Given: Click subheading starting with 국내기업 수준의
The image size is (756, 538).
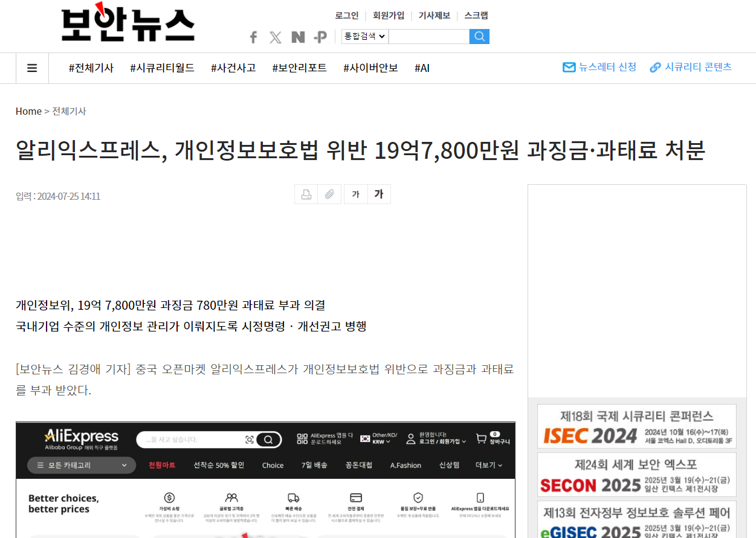Looking at the screenshot, I should click(191, 326).
